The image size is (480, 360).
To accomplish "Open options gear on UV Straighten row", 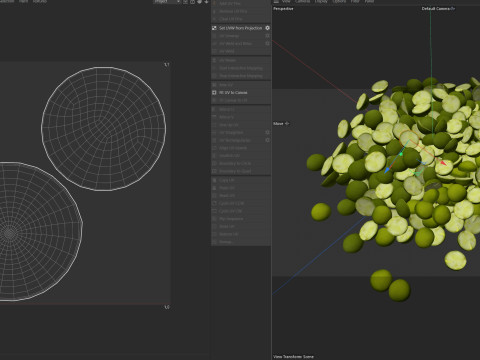I will tap(267, 132).
